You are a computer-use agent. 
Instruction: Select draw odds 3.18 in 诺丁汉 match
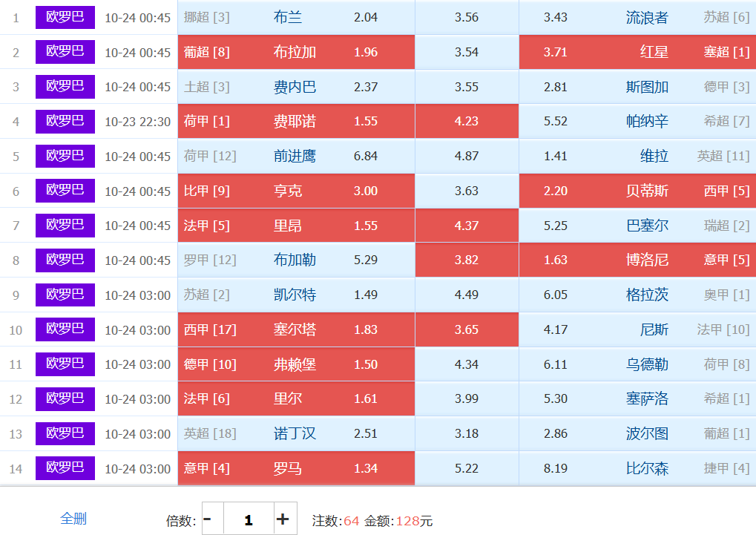467,433
